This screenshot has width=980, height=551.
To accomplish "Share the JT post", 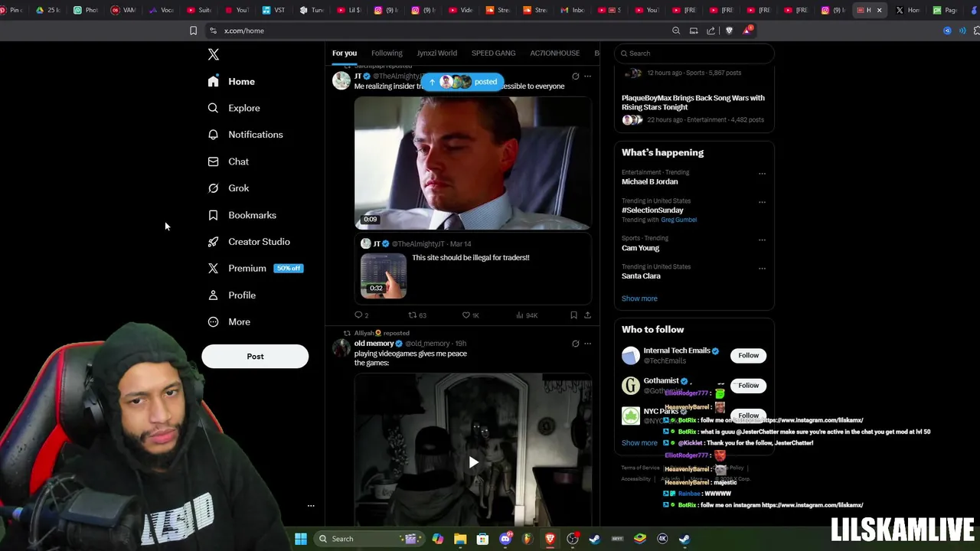I will 587,315.
